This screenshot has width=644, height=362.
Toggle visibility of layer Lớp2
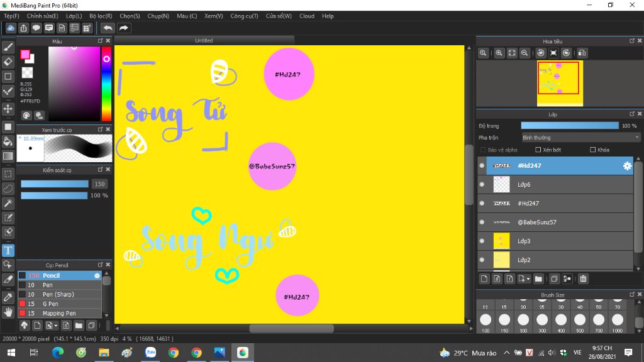(x=482, y=260)
